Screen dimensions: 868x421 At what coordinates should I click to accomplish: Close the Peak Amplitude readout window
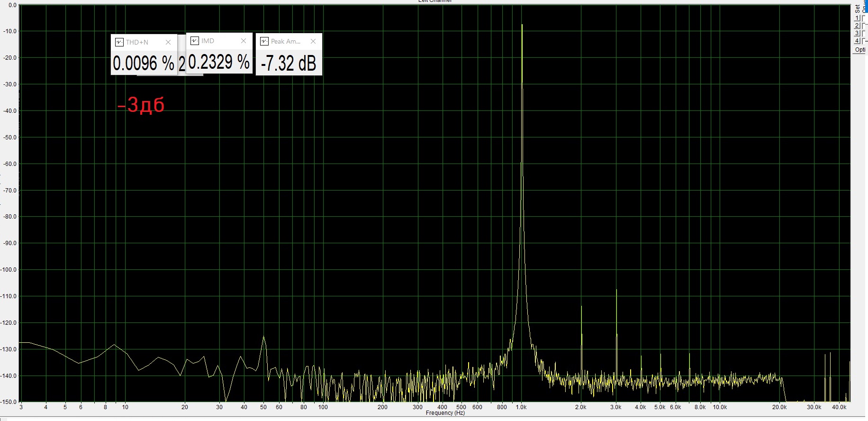pyautogui.click(x=313, y=41)
